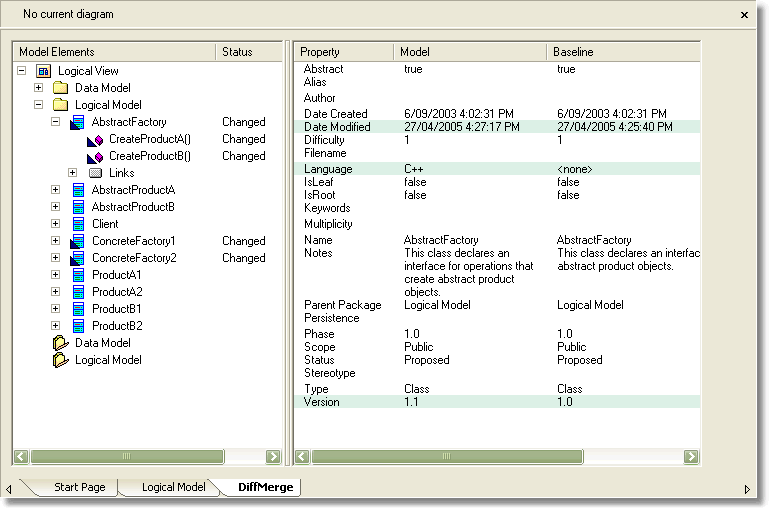Click the Status column header

237,52
